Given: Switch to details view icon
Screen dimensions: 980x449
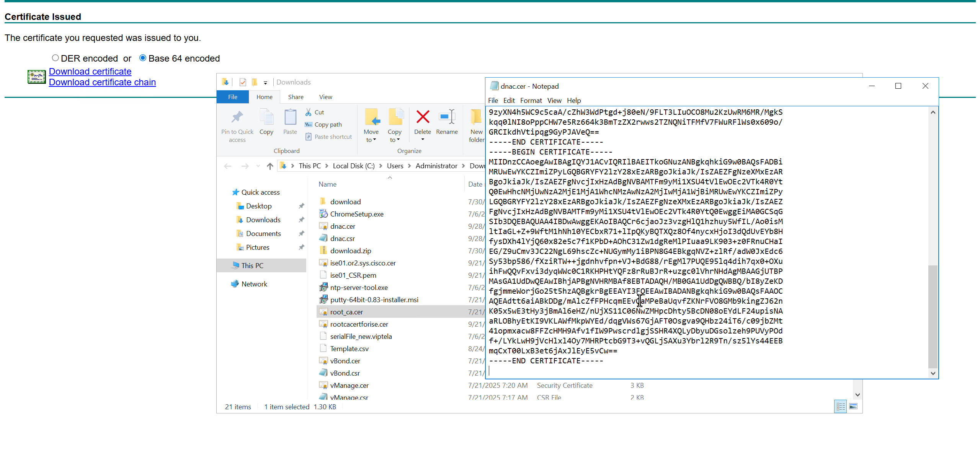Looking at the screenshot, I should 841,407.
